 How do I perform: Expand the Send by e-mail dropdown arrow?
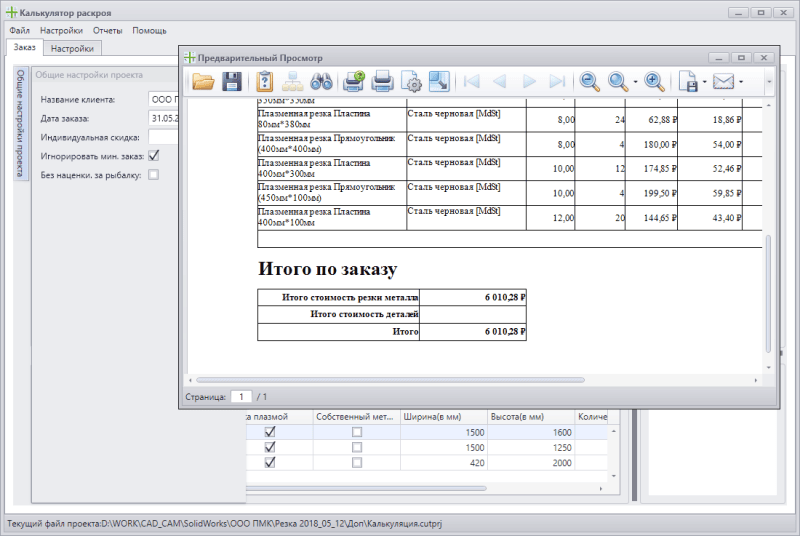click(x=741, y=82)
